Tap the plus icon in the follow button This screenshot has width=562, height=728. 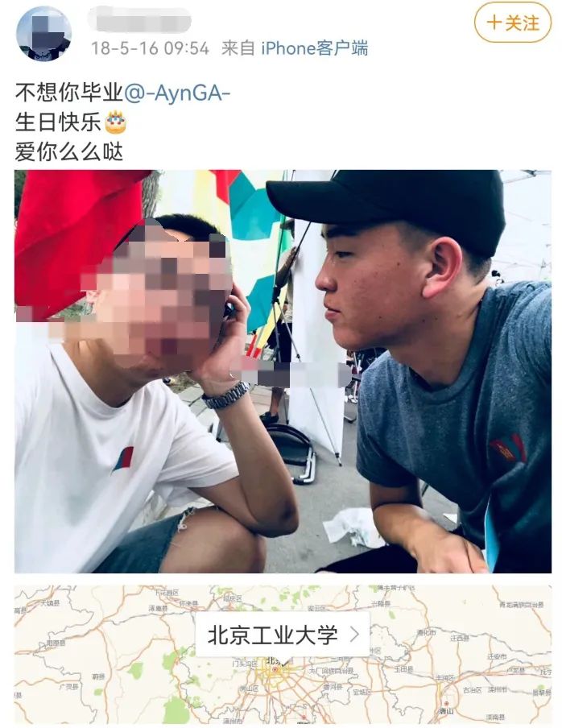494,23
